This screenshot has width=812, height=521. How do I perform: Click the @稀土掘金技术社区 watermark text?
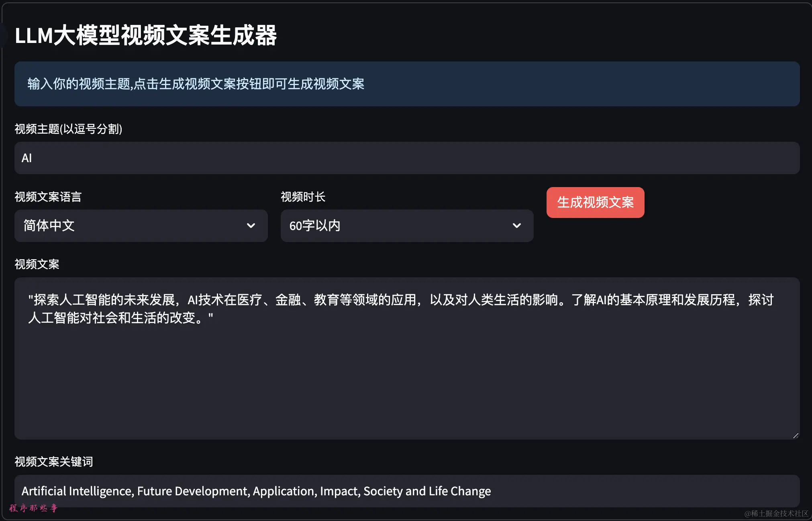click(x=776, y=513)
